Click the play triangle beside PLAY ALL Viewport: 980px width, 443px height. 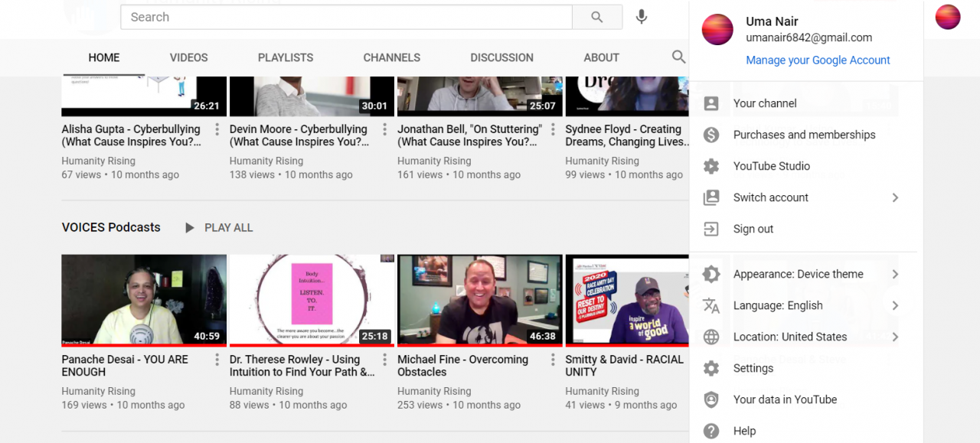click(x=190, y=227)
